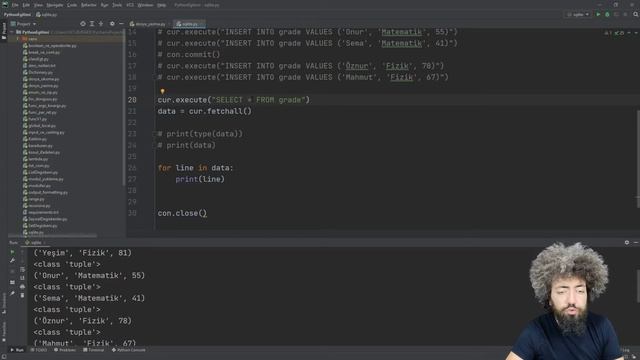Toggle the Favorites side tab
The height and width of the screenshot is (360, 640).
tap(4, 331)
